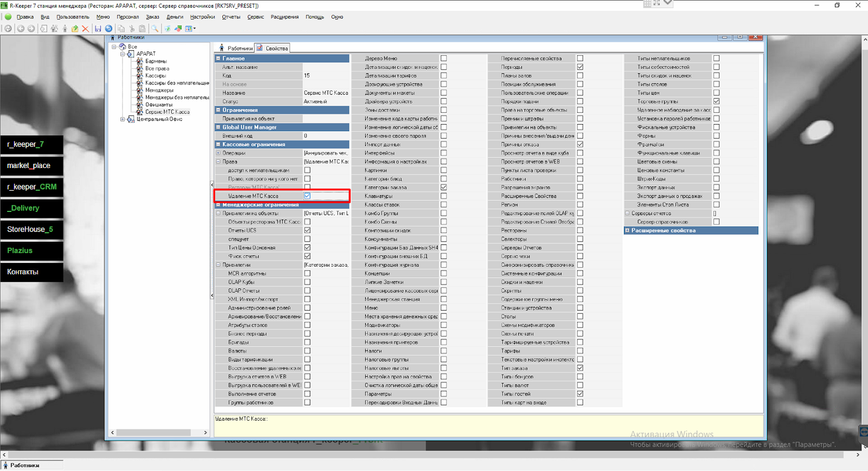Screen dimensions: 868x471
Task: Click the _Delivery sidebar button
Action: coord(31,208)
